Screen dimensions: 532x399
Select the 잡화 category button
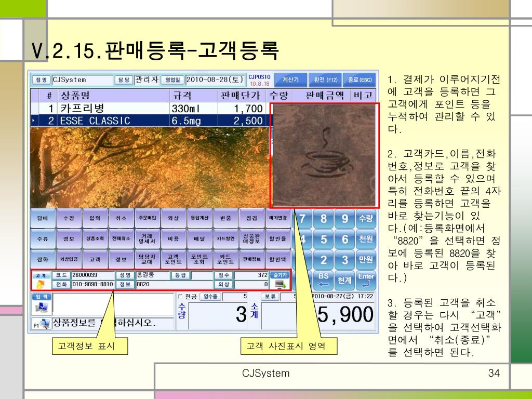click(x=43, y=260)
